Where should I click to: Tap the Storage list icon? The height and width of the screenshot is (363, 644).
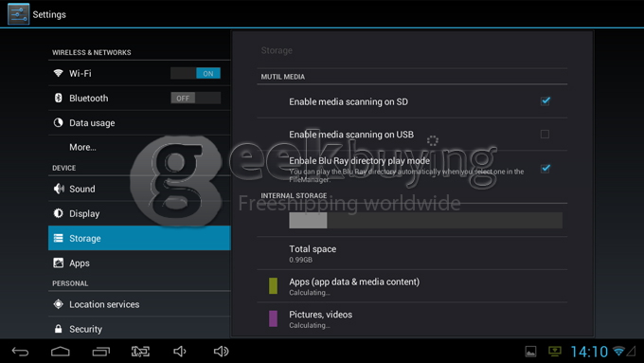tap(59, 238)
